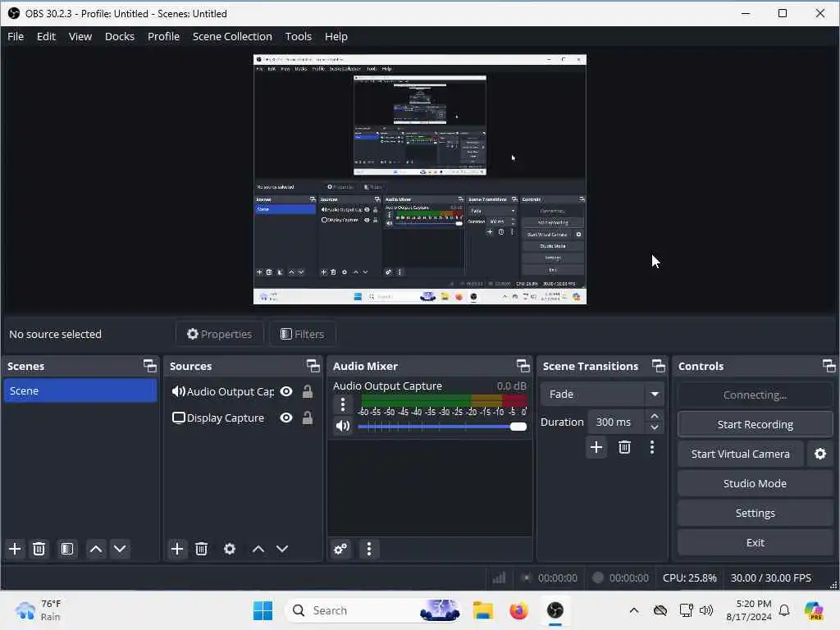Pop out the Sources dock
The height and width of the screenshot is (630, 840).
click(x=313, y=366)
